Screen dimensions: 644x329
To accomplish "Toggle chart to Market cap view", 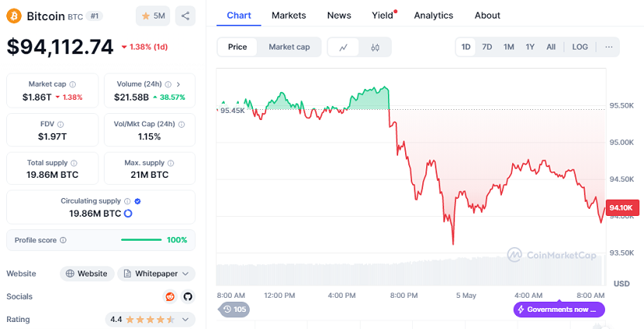I will point(289,48).
